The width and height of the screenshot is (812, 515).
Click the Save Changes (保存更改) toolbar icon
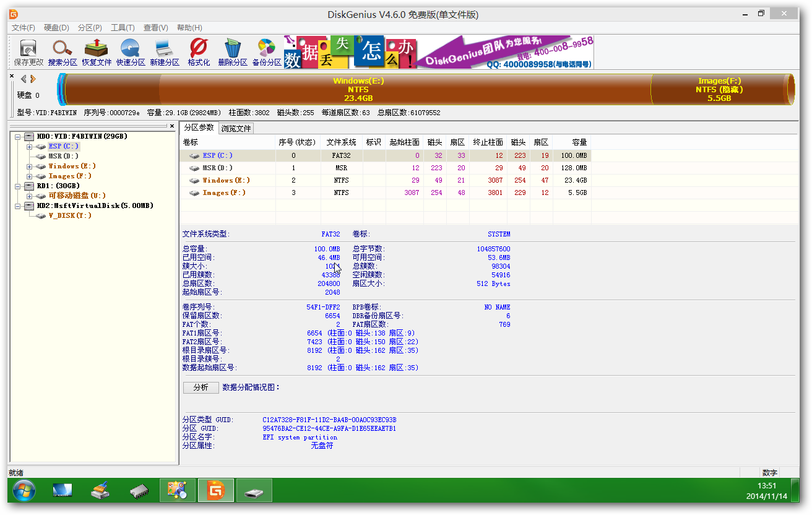click(x=28, y=53)
